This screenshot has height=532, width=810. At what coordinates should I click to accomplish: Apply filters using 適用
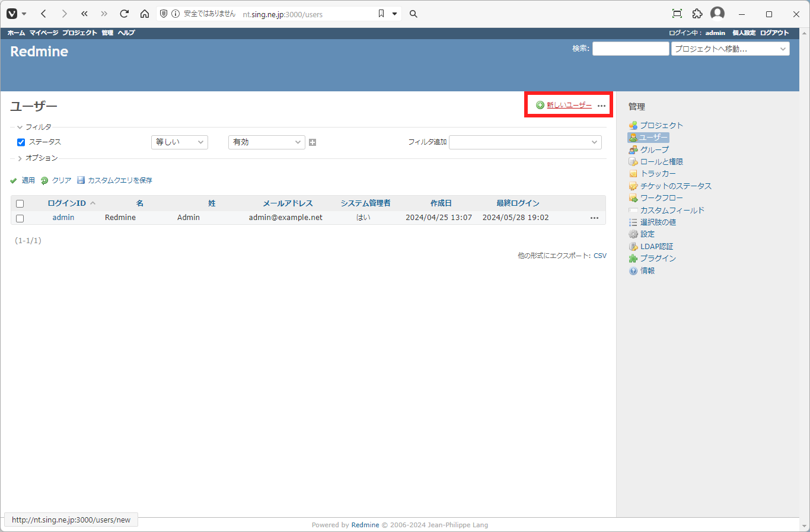pyautogui.click(x=23, y=180)
